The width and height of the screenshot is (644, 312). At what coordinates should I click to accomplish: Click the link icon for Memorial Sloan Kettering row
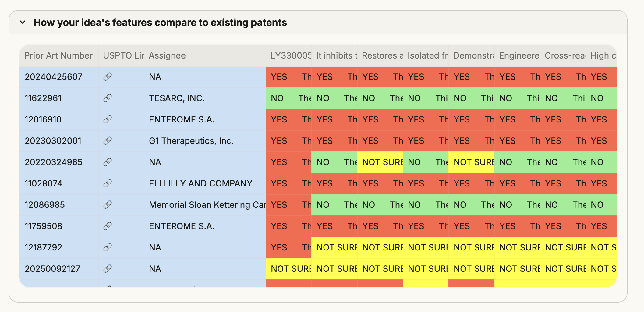point(107,205)
